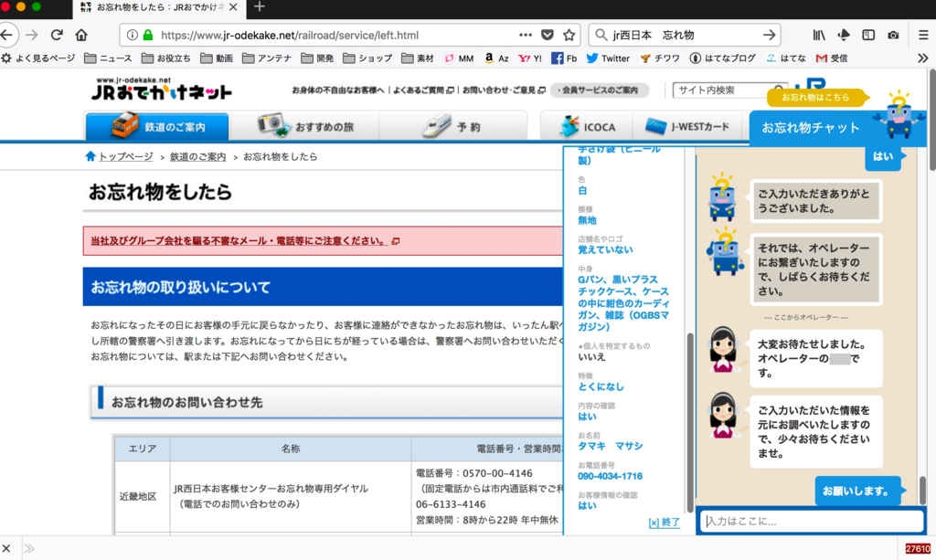Expand the アンテナ bookmark folder
The image size is (936, 560).
267,58
